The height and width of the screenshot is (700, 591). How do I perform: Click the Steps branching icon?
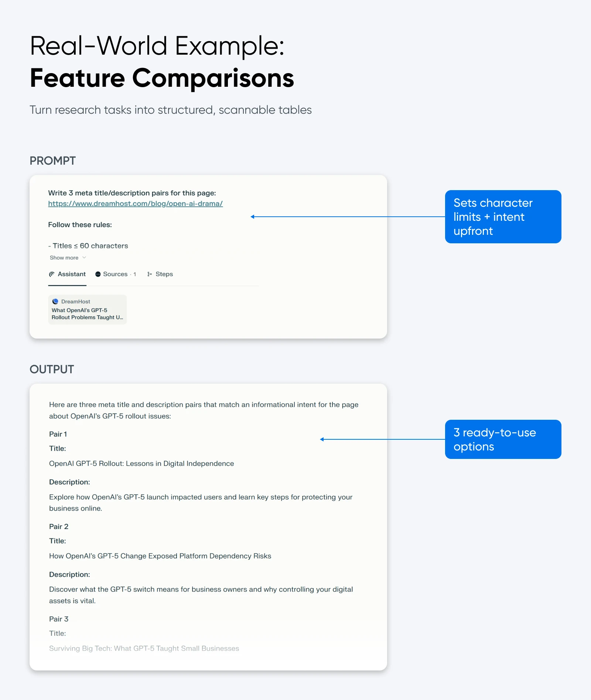150,274
